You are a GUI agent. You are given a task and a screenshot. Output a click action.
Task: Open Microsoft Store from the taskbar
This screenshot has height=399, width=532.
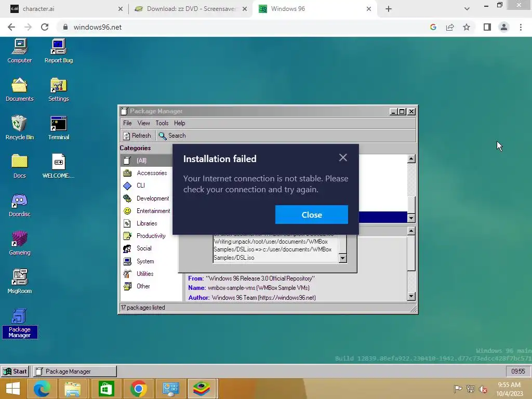[106, 389]
